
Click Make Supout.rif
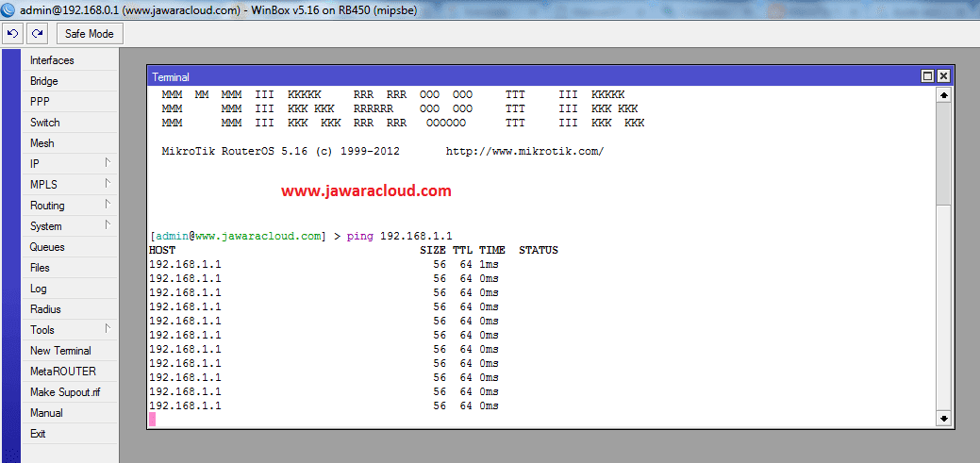[x=70, y=392]
